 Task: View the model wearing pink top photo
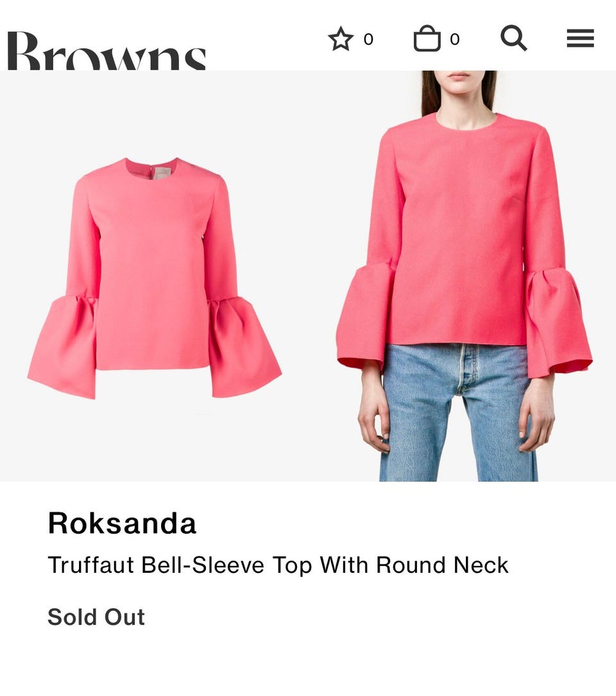464,276
